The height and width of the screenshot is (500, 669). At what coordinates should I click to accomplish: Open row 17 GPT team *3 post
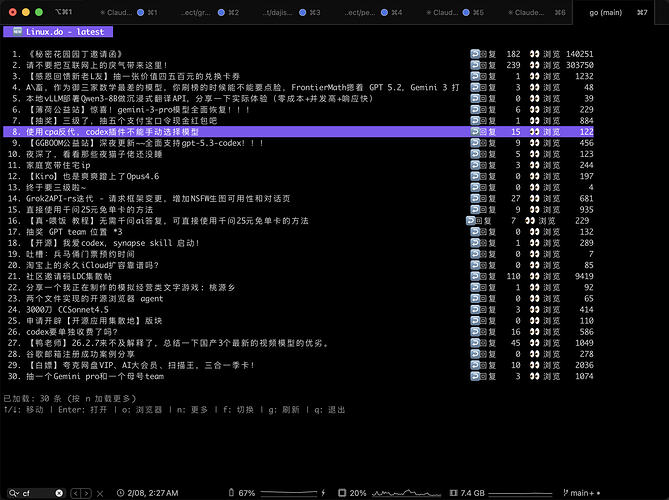(x=298, y=232)
